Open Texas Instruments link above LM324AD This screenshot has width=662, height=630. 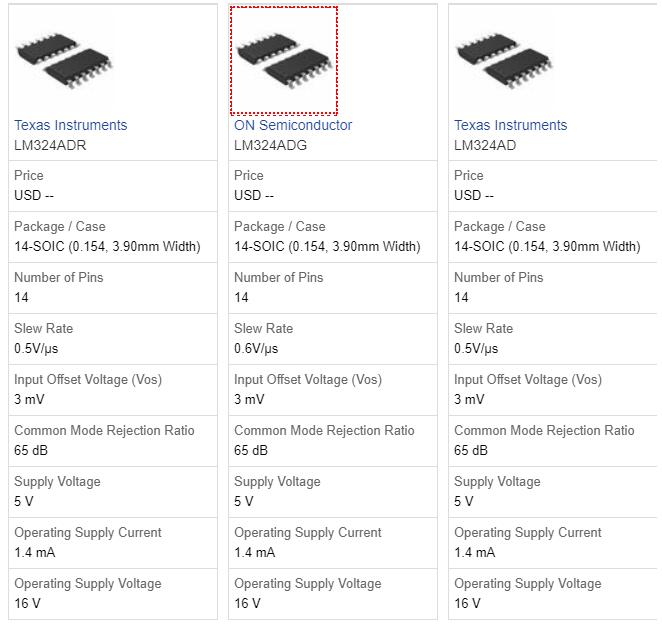click(x=511, y=125)
